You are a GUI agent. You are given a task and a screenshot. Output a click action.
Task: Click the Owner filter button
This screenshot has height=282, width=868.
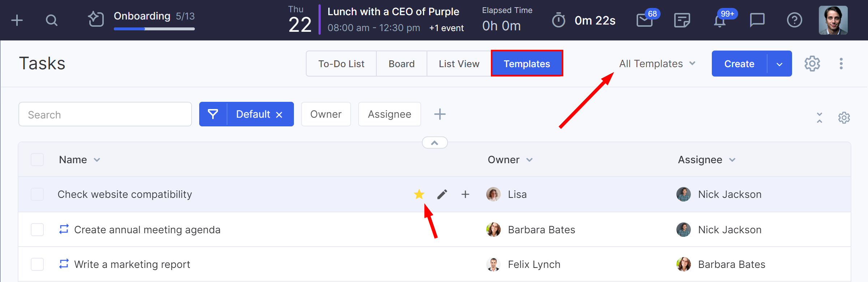click(326, 114)
